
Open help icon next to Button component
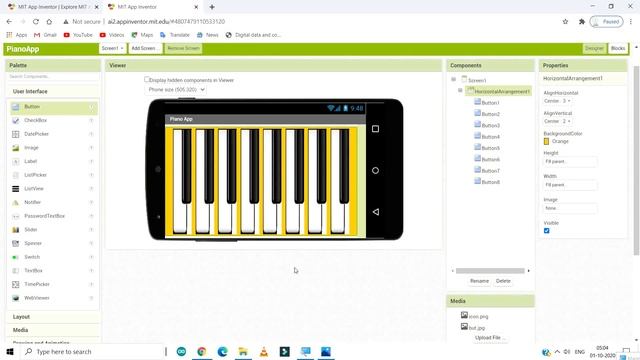pos(91,107)
